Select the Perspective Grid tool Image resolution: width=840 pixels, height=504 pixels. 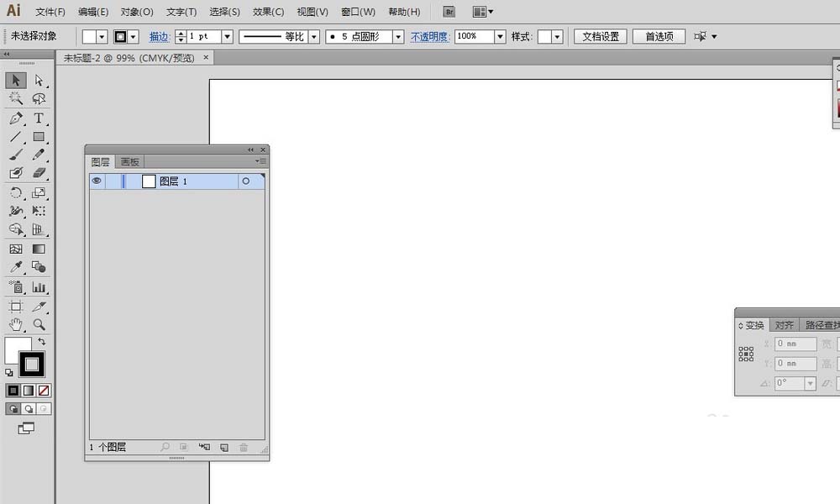tap(39, 229)
